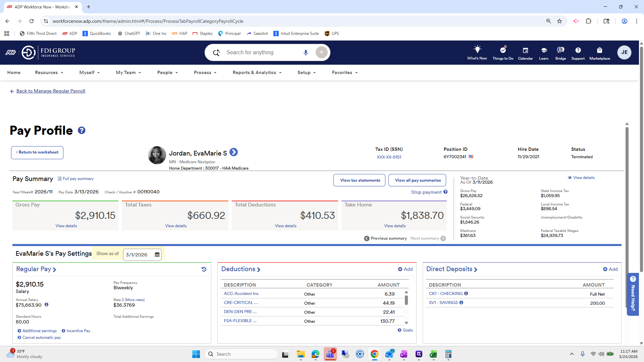
Task: Expand Regular Pay details via its chevron
Action: [x=55, y=269]
